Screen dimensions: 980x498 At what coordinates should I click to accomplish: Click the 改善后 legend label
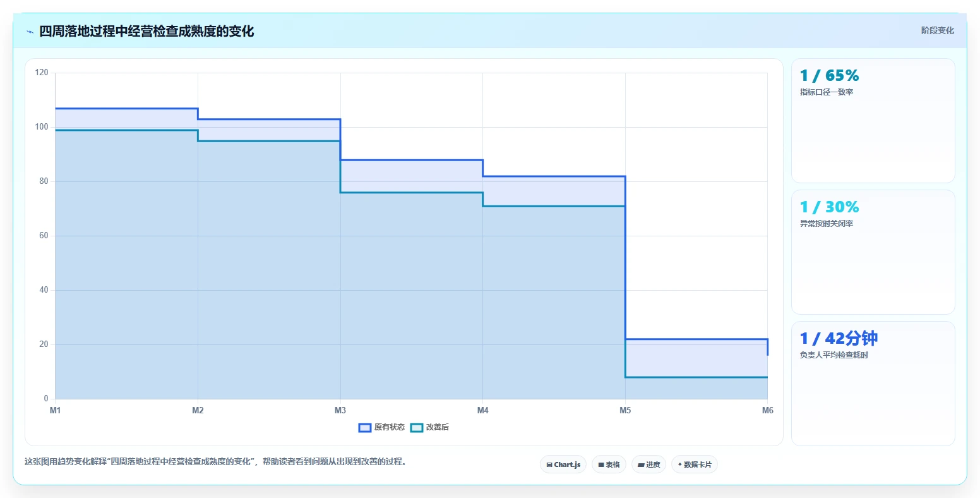438,428
